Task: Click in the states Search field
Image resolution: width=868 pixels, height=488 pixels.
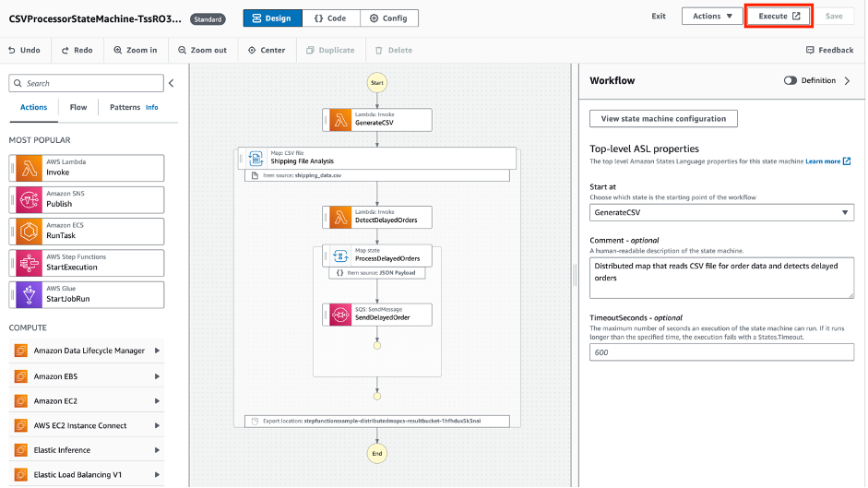Action: 87,83
